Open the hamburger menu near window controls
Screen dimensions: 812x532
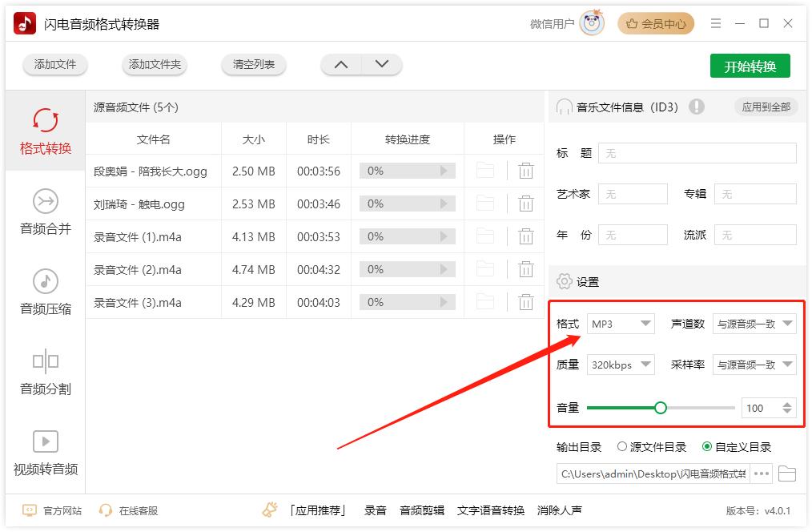tap(715, 23)
